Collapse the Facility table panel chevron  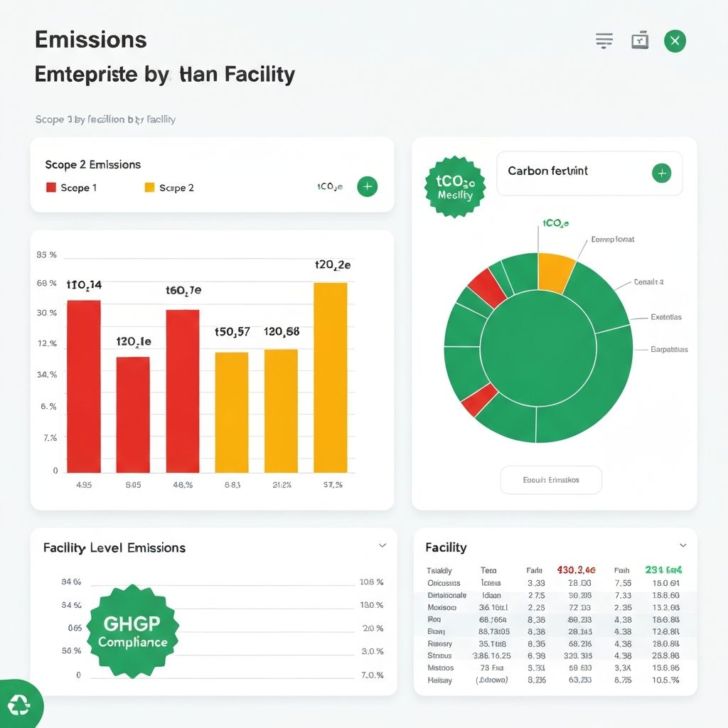[682, 546]
